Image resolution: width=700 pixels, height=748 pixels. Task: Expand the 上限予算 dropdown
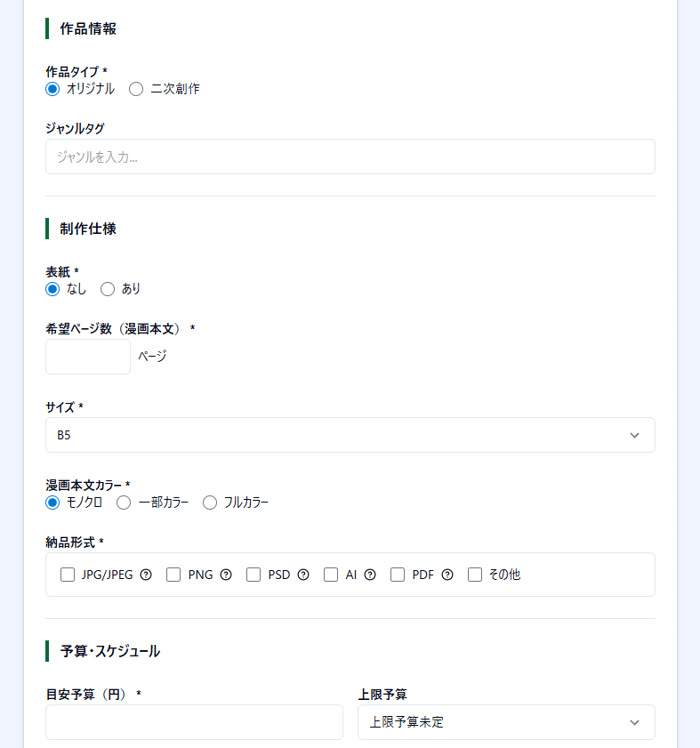point(506,722)
